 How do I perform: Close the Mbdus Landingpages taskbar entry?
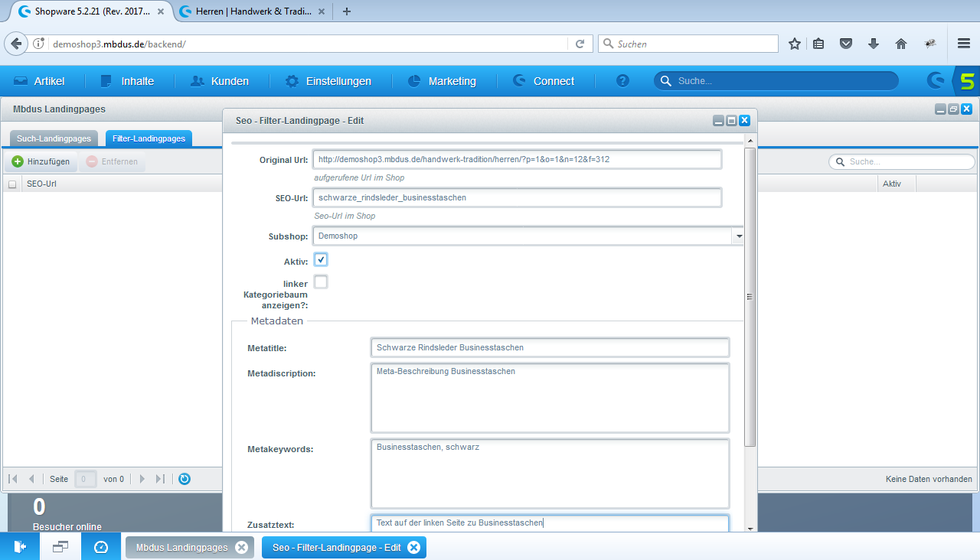pyautogui.click(x=241, y=547)
